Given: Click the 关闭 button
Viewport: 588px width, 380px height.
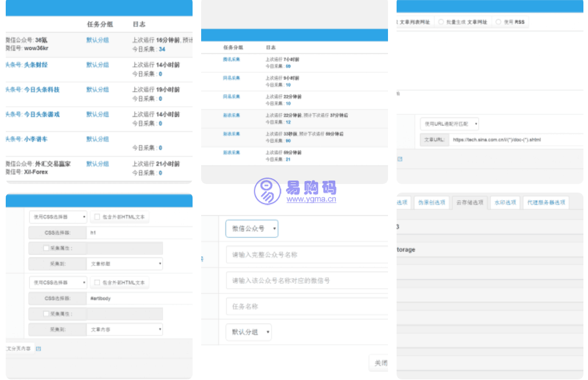Looking at the screenshot, I should pos(381,363).
